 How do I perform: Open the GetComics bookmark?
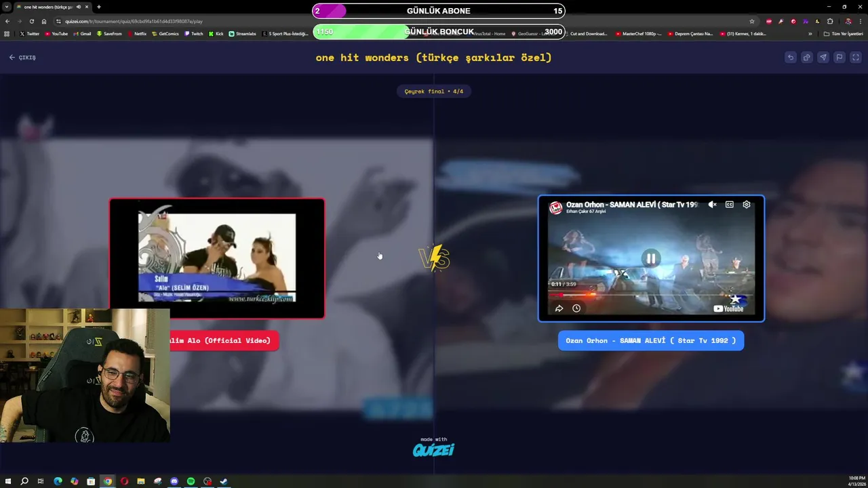(165, 34)
